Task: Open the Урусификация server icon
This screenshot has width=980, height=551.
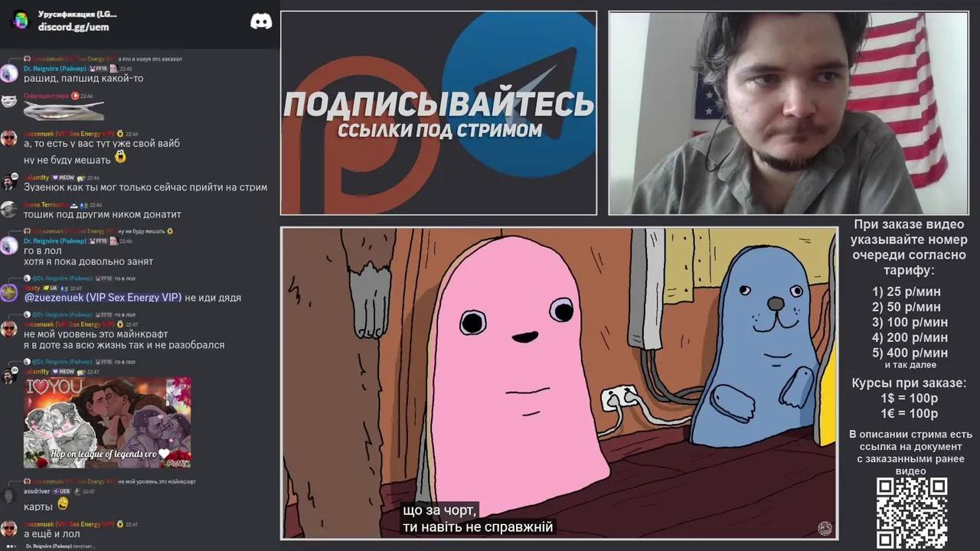Action: click(x=21, y=21)
